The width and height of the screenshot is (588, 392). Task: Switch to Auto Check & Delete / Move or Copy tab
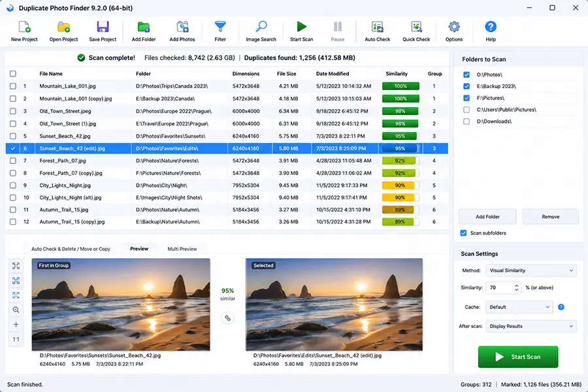tap(71, 249)
